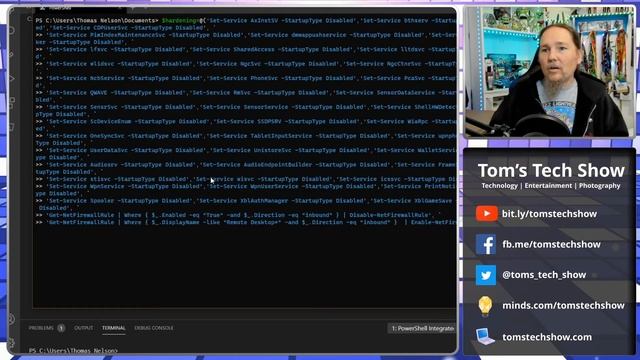The height and width of the screenshot is (360, 640).
Task: Click the Tom's Tech Show title
Action: click(x=551, y=170)
